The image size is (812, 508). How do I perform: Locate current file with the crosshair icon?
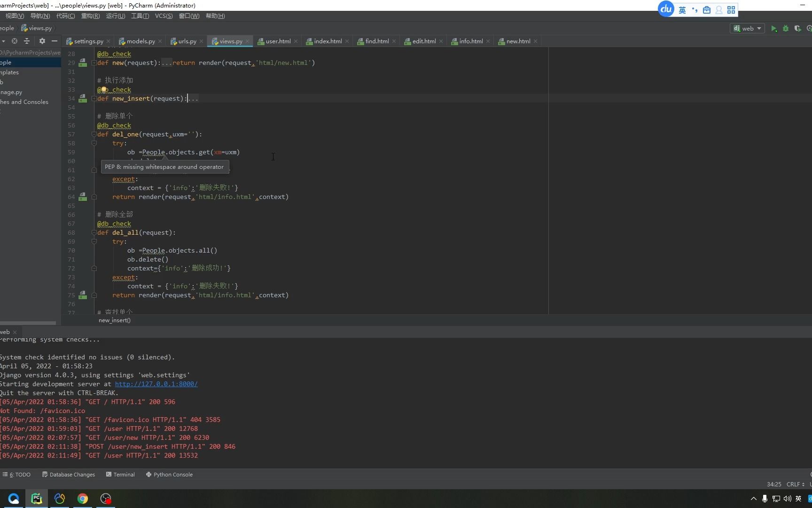15,41
